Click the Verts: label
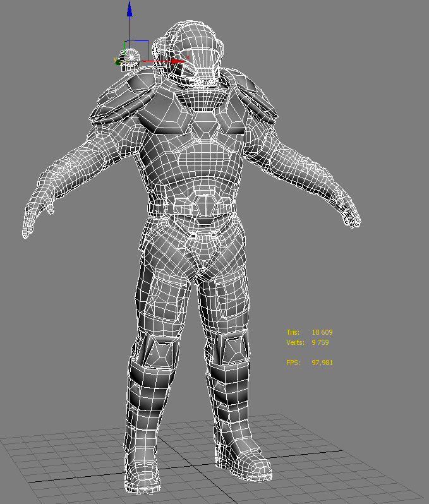 [x=295, y=343]
